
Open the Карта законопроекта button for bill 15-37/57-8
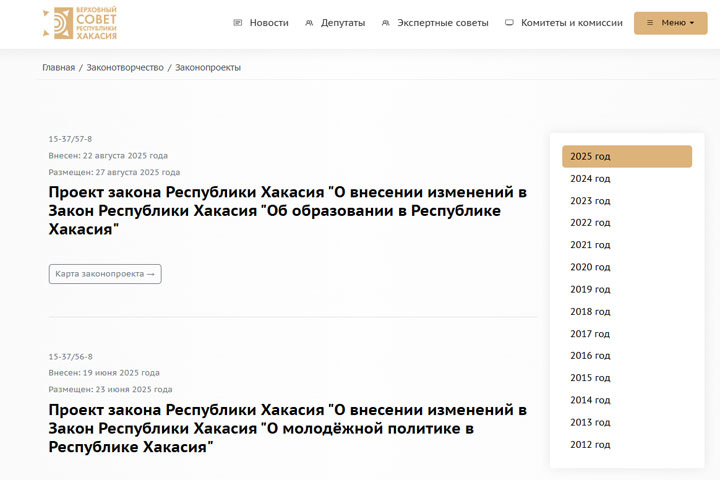click(x=105, y=274)
